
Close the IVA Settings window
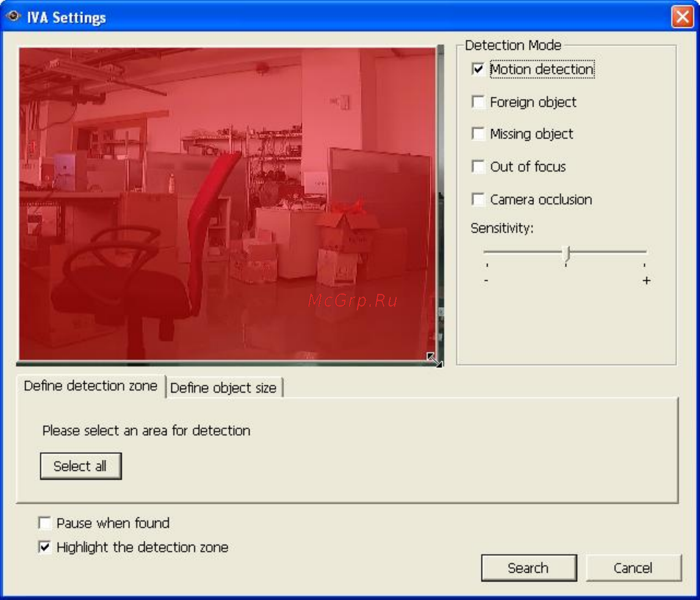(x=682, y=17)
